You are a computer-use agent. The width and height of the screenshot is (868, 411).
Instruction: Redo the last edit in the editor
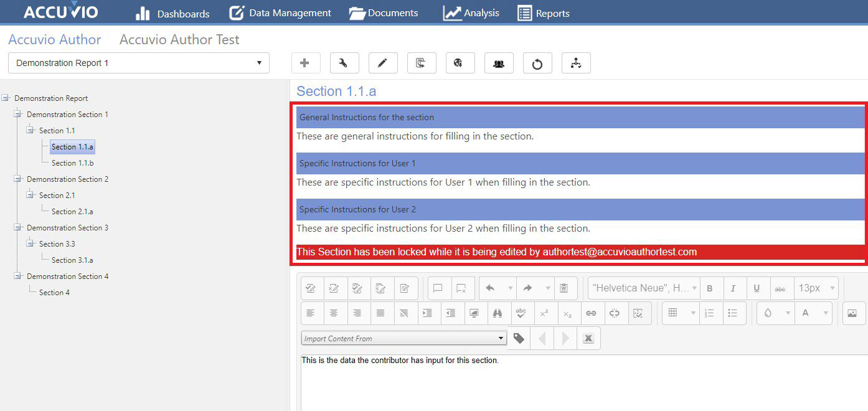(527, 288)
